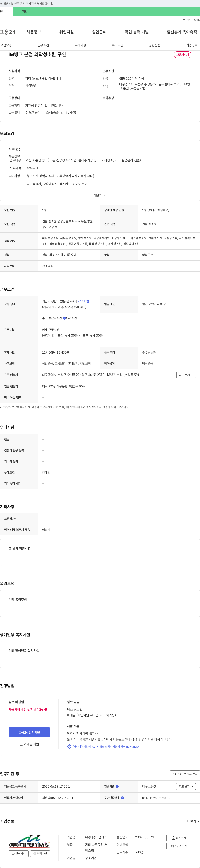Click the 로그인 link
This screenshot has height=868, width=200.
[186, 20]
